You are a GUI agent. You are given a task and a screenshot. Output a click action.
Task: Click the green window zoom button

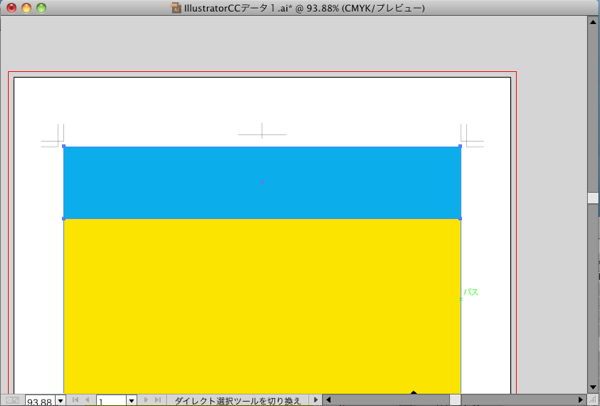coord(42,8)
